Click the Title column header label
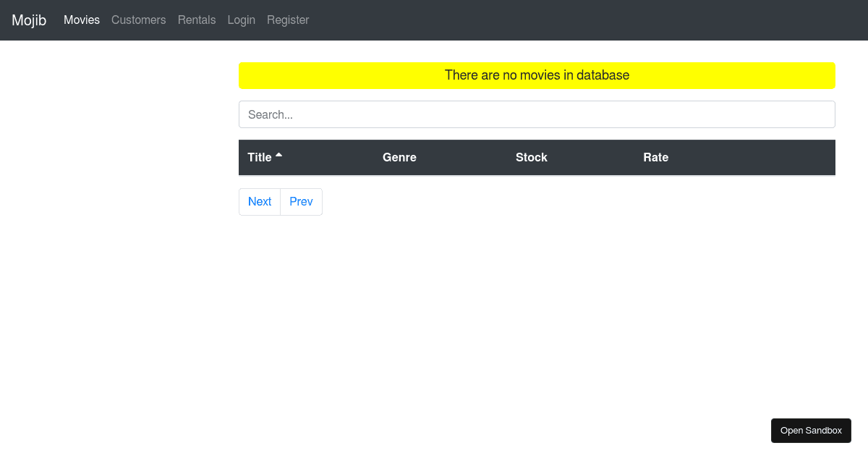Image resolution: width=868 pixels, height=456 pixels. click(259, 157)
